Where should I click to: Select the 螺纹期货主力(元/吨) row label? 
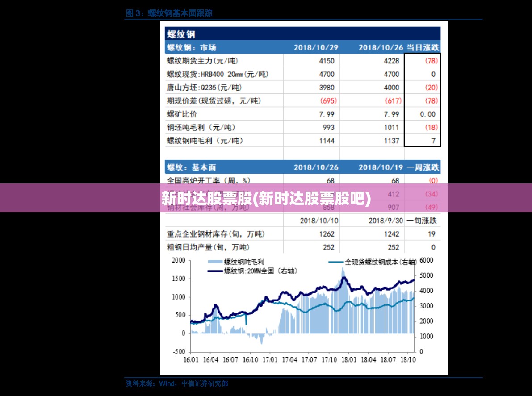tap(202, 61)
